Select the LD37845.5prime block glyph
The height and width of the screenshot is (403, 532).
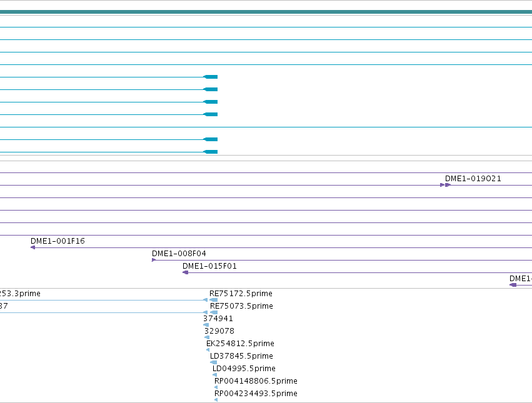(213, 362)
